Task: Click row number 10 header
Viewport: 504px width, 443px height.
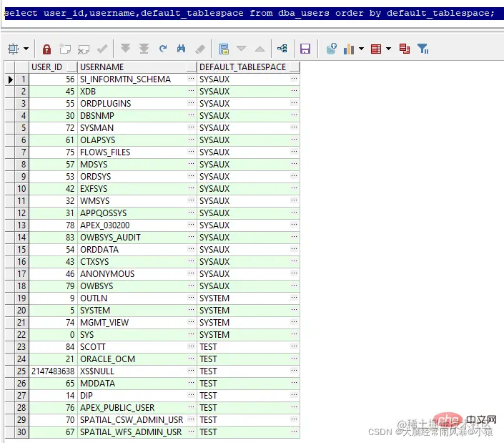Action: (21, 189)
